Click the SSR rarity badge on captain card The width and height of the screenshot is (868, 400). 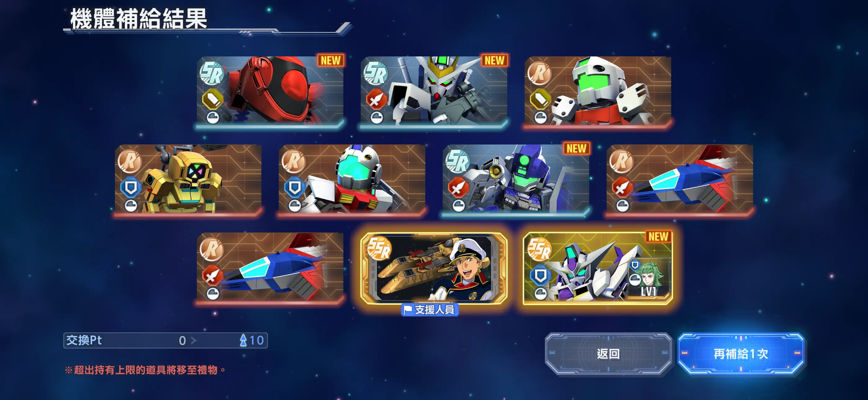click(379, 248)
